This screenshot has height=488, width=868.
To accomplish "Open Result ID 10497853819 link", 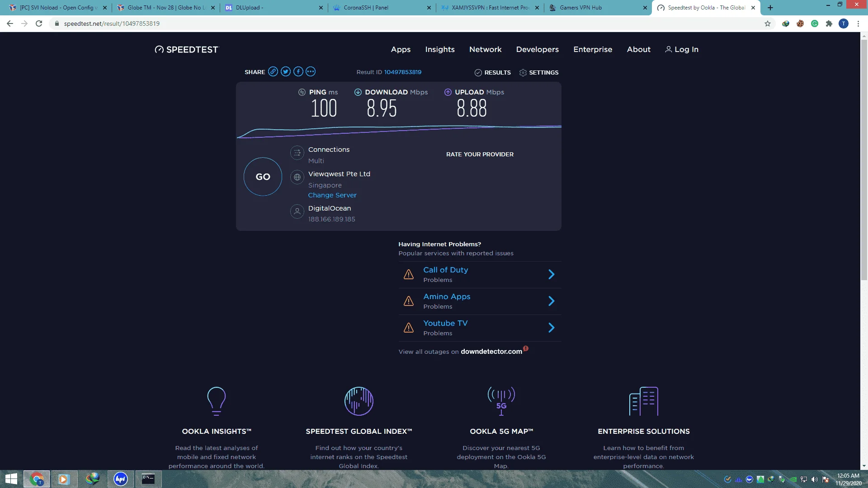I will point(403,72).
